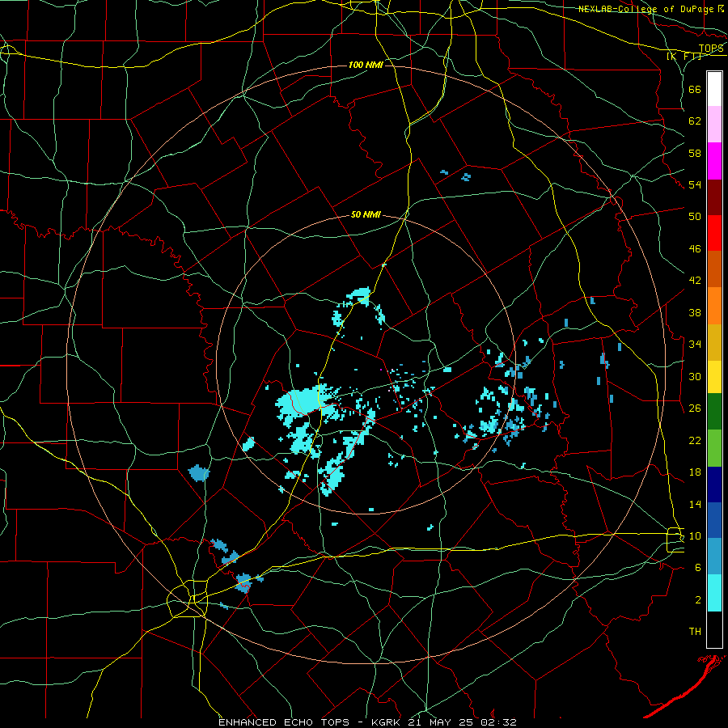Click the '100 NMI' range ring label
Screen dimensions: 728x728
(x=366, y=65)
